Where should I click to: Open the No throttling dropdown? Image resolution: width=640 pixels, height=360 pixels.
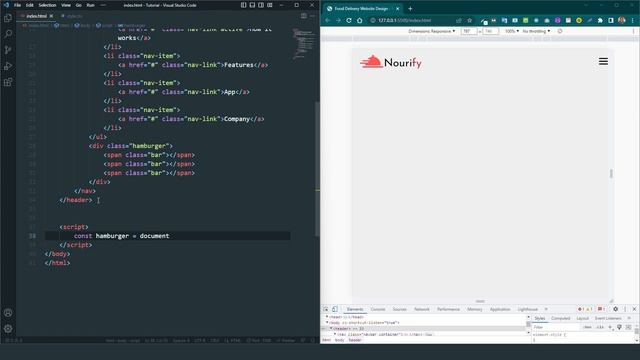[536, 31]
